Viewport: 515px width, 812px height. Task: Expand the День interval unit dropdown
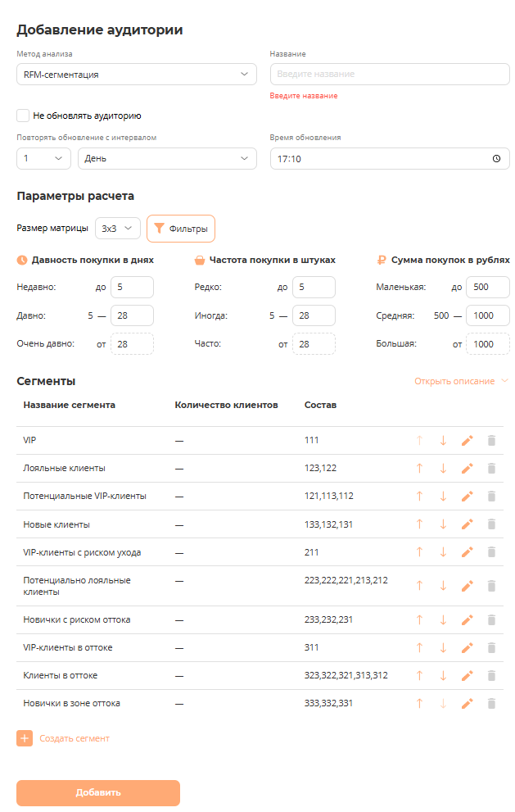click(x=167, y=159)
